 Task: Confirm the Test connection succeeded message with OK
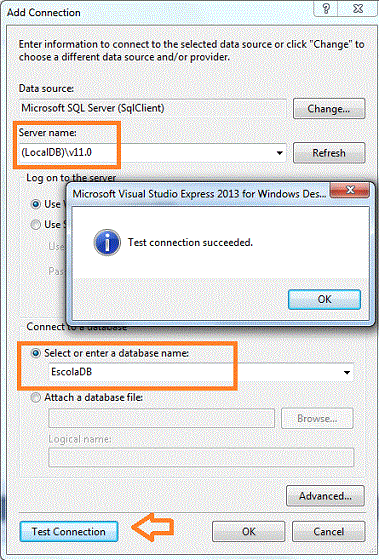coord(324,299)
